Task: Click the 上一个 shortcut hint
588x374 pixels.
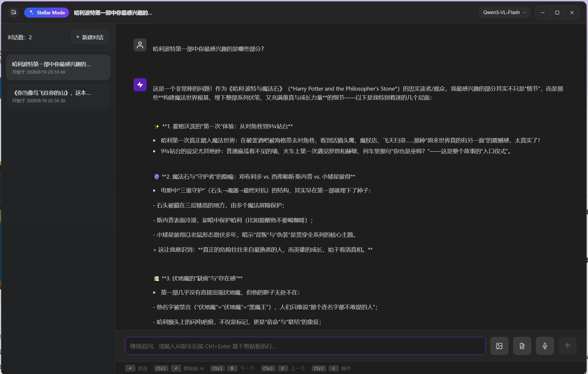Action: (283, 368)
